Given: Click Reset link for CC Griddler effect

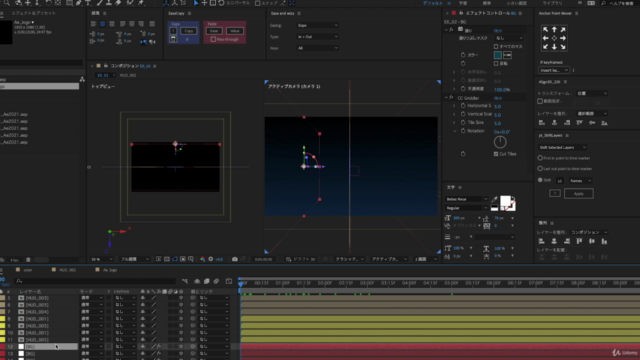Looking at the screenshot, I should point(498,98).
